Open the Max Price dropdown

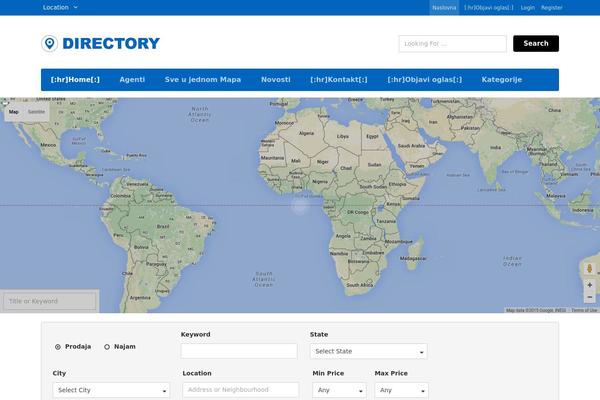(x=401, y=390)
